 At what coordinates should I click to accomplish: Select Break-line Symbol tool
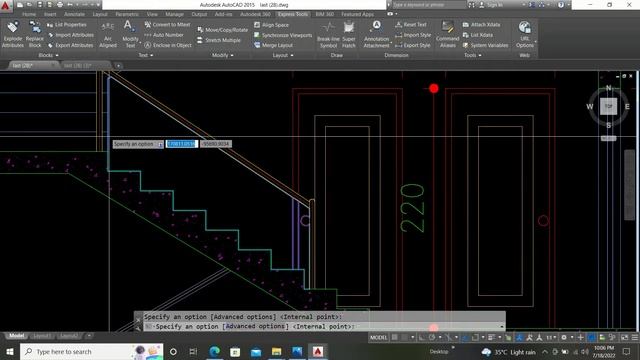[x=328, y=35]
